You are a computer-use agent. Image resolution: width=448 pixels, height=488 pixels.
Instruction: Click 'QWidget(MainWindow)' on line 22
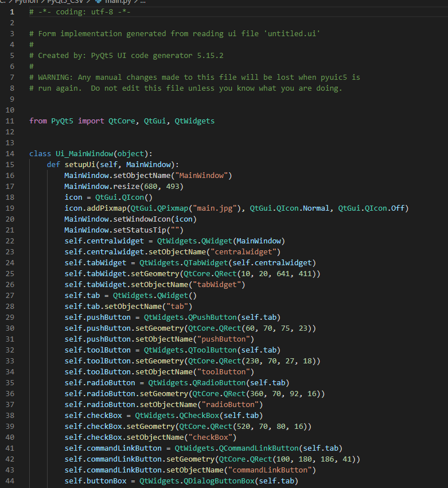pos(243,241)
